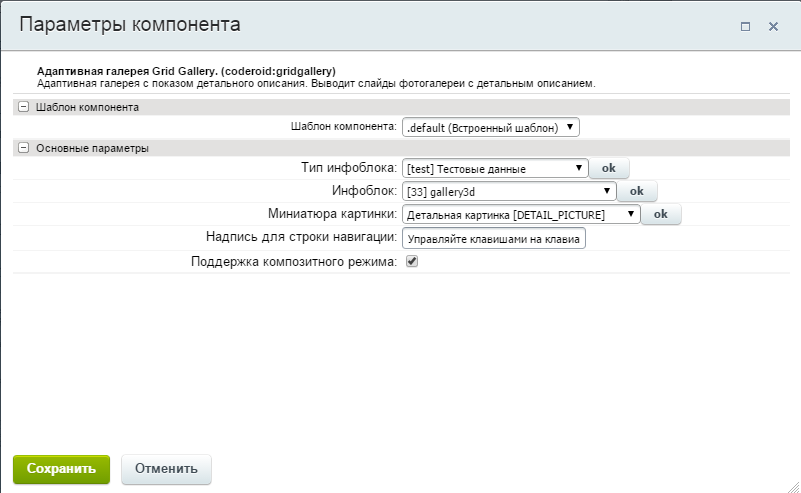
Task: Open the Инфоблок dropdown showing gallery3d
Action: (x=508, y=191)
